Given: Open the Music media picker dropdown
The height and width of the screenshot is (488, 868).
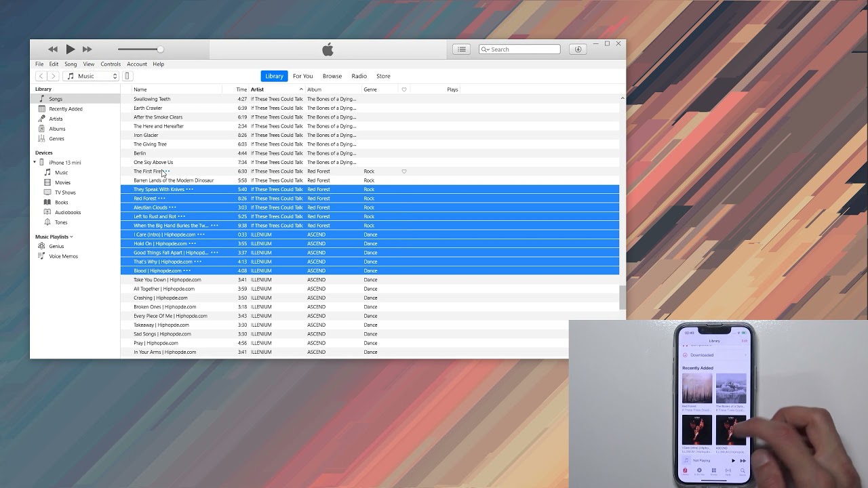Looking at the screenshot, I should tap(92, 76).
